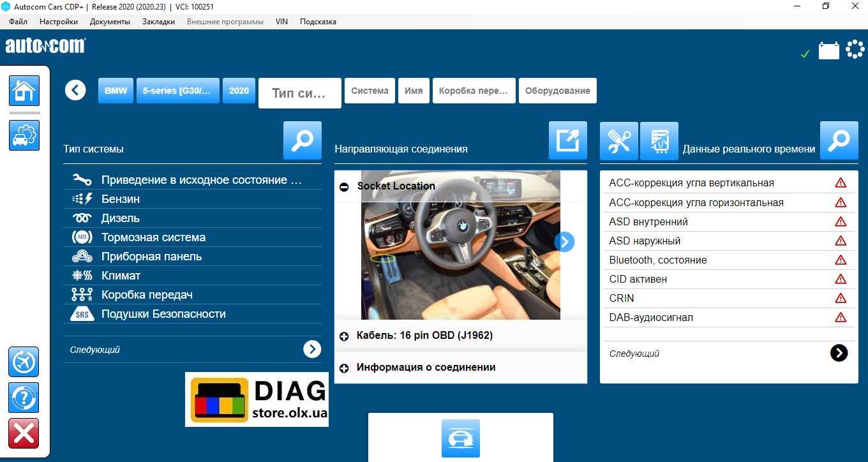
Task: Click the VCI connection status indicator
Action: click(x=855, y=49)
